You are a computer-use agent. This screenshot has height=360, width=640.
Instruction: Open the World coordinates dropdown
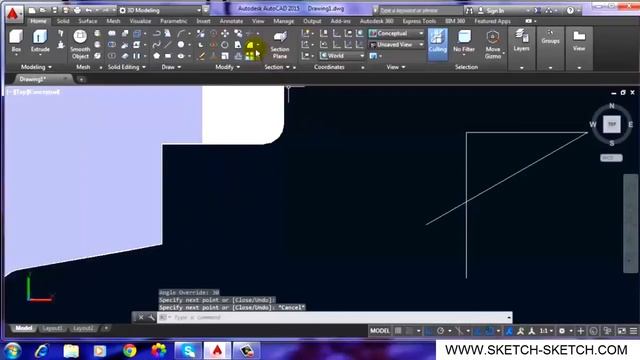tap(342, 56)
